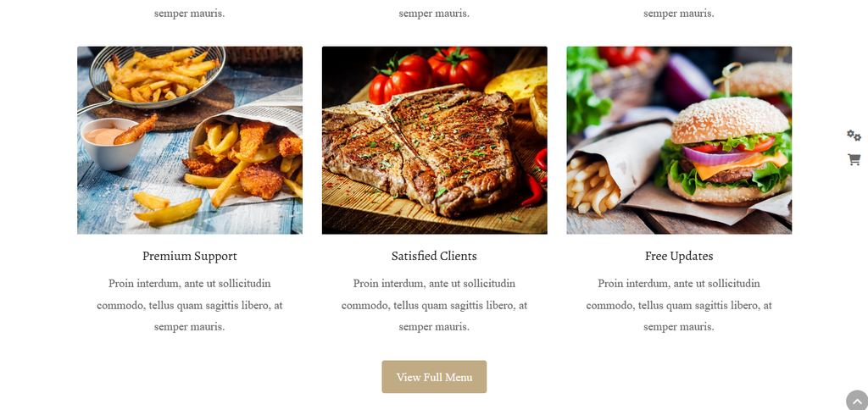The height and width of the screenshot is (410, 868).
Task: Click the View Full Menu button
Action: tap(434, 377)
